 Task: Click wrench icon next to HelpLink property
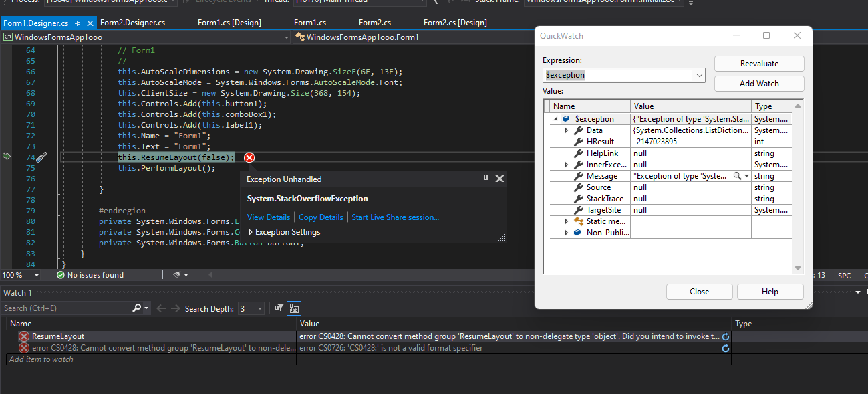click(579, 153)
